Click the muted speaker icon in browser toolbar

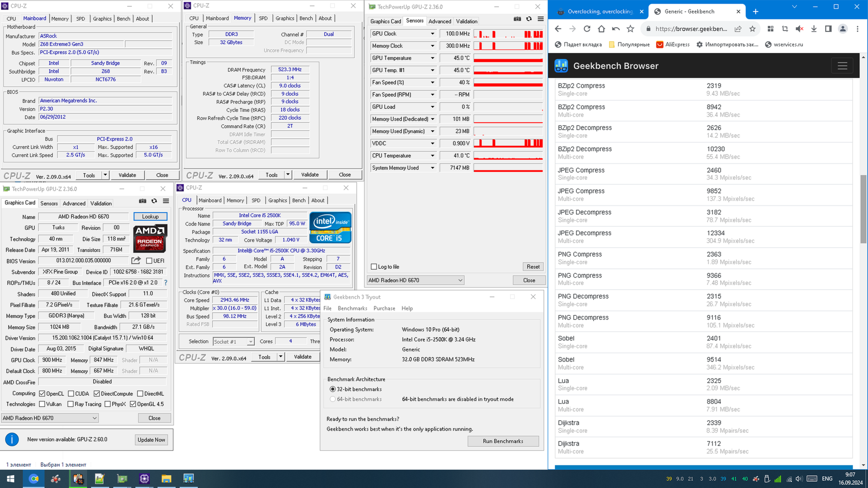pyautogui.click(x=799, y=29)
